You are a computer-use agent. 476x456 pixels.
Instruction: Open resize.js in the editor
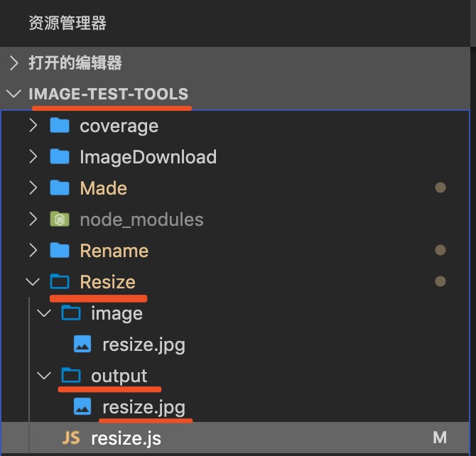[126, 439]
